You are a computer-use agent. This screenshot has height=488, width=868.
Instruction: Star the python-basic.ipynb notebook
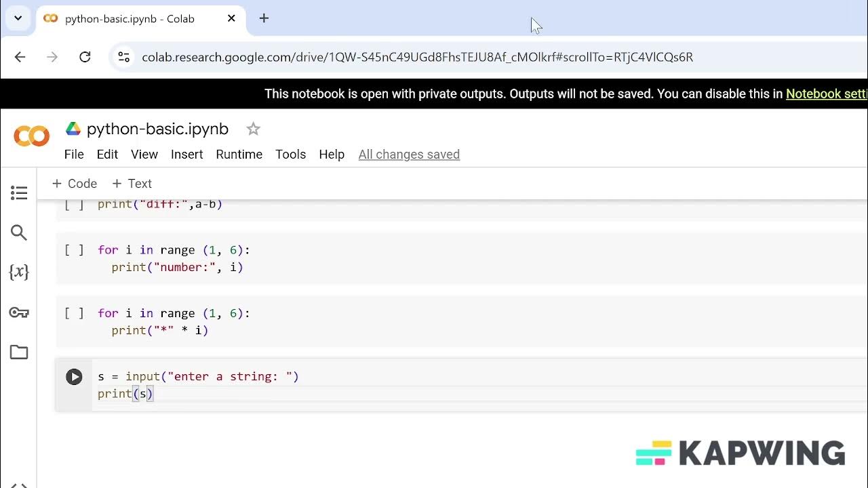[253, 129]
